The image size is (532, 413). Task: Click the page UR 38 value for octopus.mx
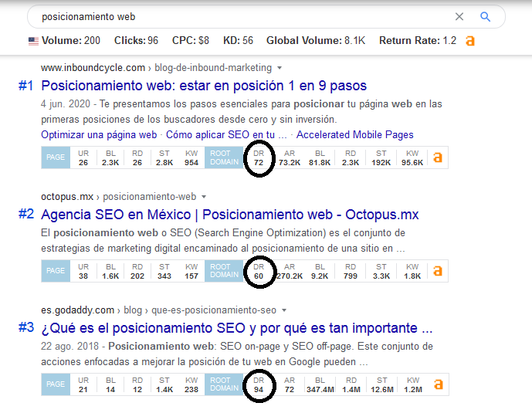click(83, 276)
